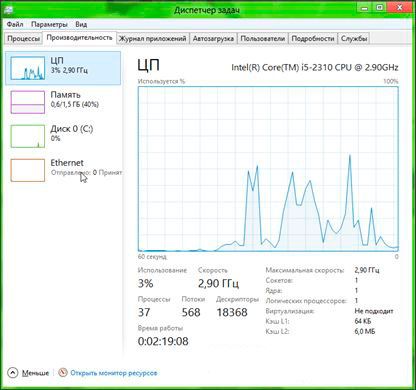Select the Производительность tab
This screenshot has height=390, width=416.
(x=79, y=38)
